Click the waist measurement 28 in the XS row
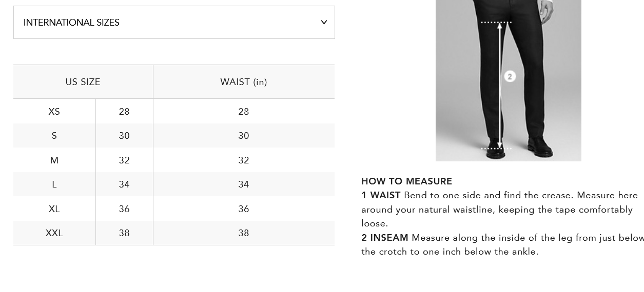644x292 pixels. (x=244, y=112)
